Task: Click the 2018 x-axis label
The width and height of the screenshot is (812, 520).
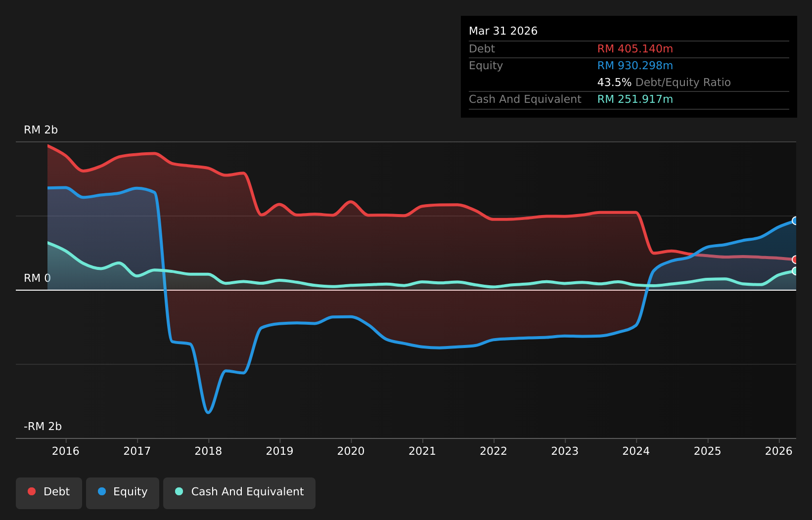Action: (x=208, y=451)
